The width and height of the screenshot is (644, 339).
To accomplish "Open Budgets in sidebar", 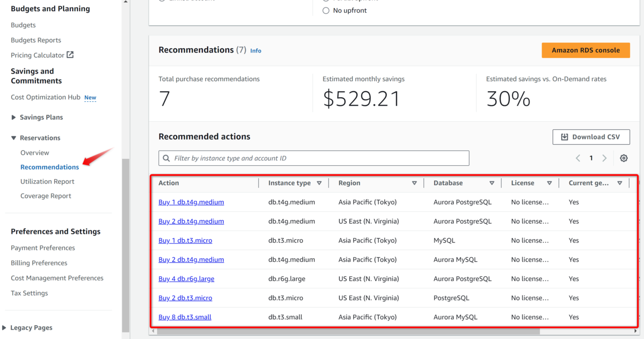I will coord(23,25).
